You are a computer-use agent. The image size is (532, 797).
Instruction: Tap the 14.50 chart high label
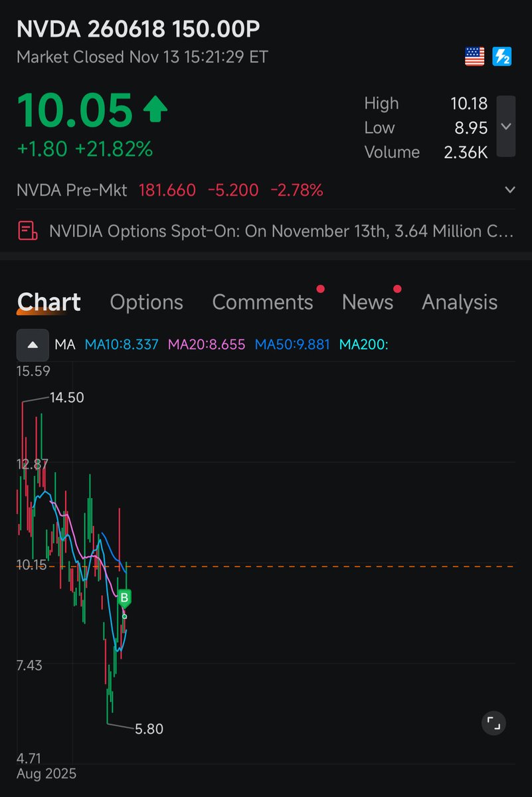(66, 398)
